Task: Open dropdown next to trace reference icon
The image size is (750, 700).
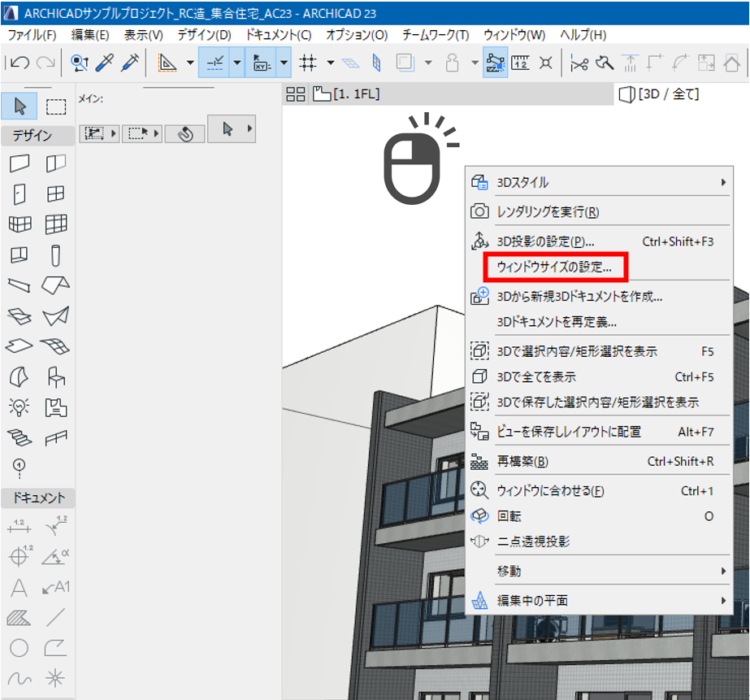Action: (428, 63)
